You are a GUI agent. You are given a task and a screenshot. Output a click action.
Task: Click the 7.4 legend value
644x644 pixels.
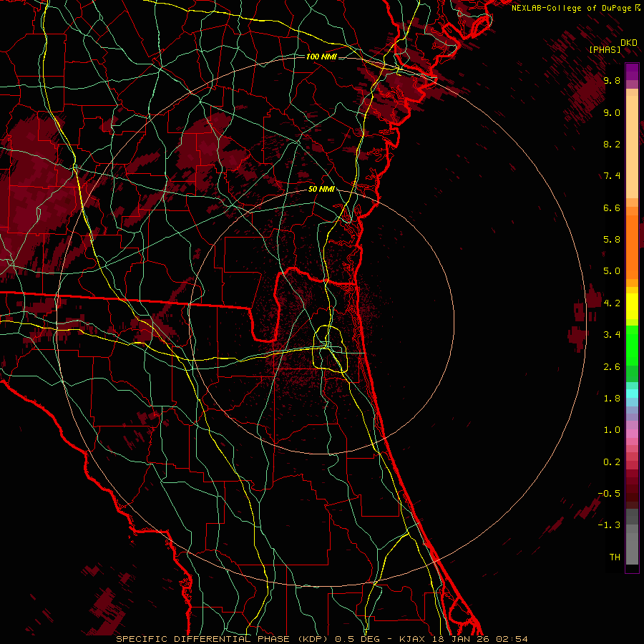click(x=612, y=176)
